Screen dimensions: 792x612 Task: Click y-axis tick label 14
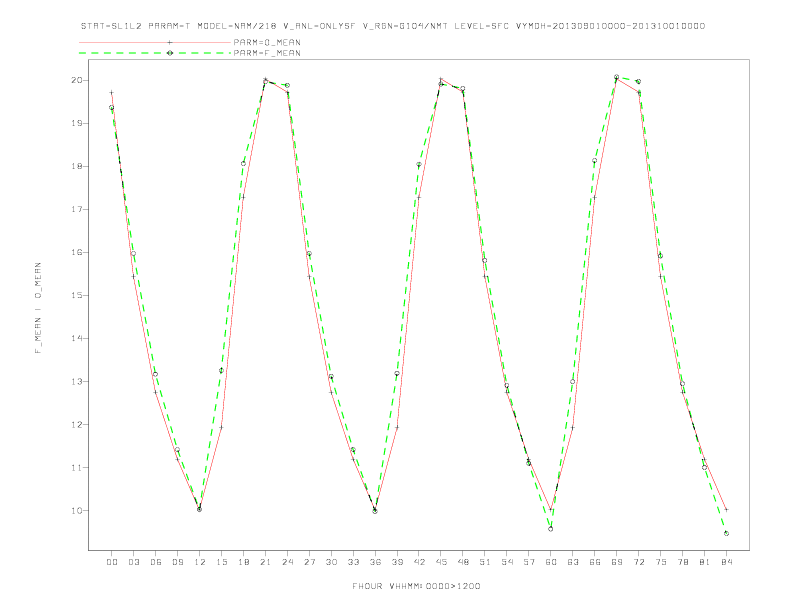click(x=76, y=338)
